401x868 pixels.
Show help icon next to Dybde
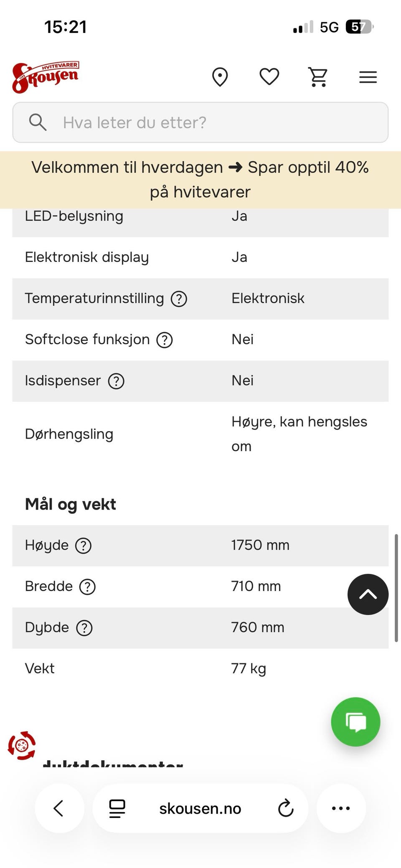[84, 628]
